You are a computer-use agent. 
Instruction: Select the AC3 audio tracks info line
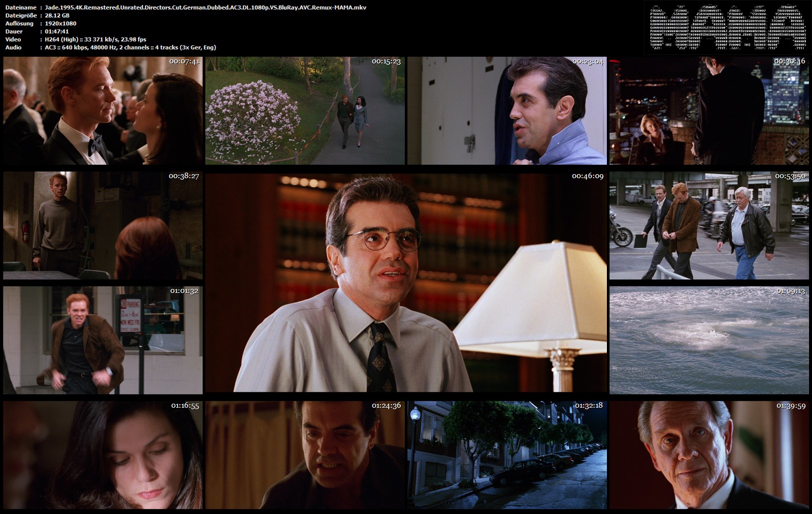coord(130,47)
